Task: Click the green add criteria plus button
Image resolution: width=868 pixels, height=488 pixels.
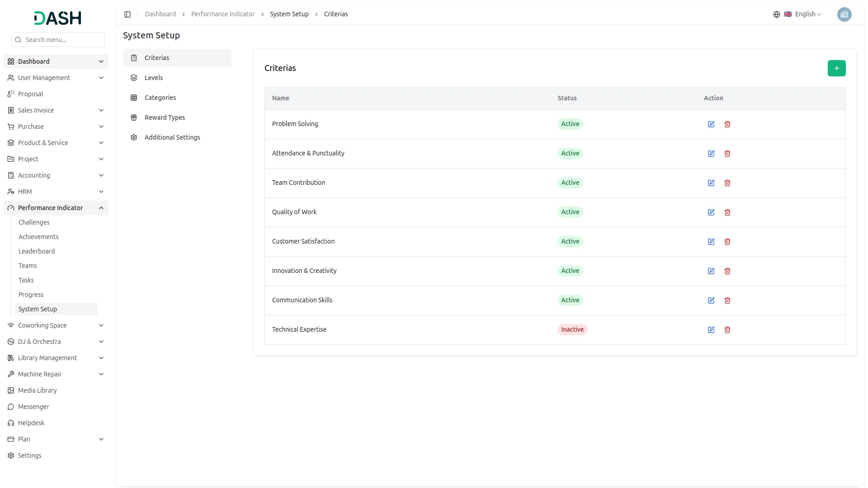Action: click(836, 68)
